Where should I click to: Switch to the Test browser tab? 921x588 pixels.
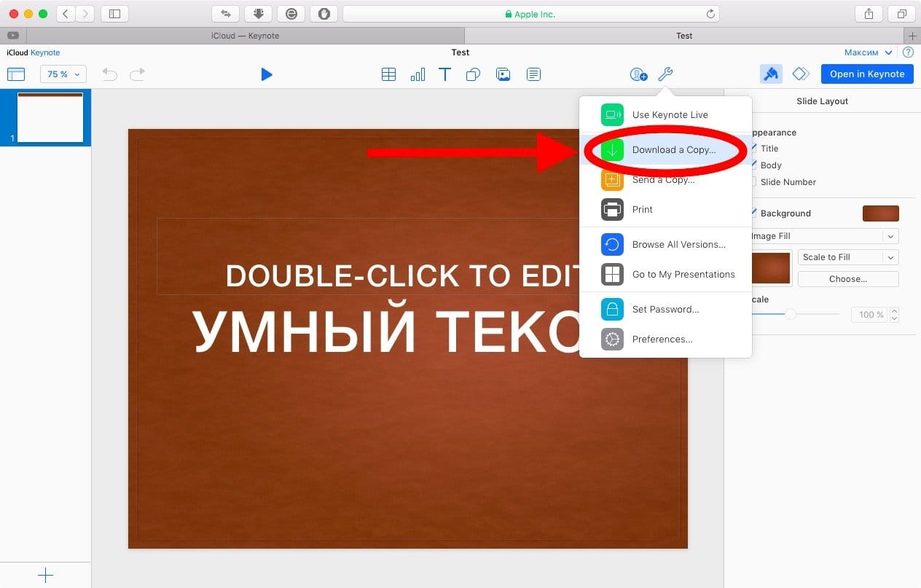coord(684,36)
